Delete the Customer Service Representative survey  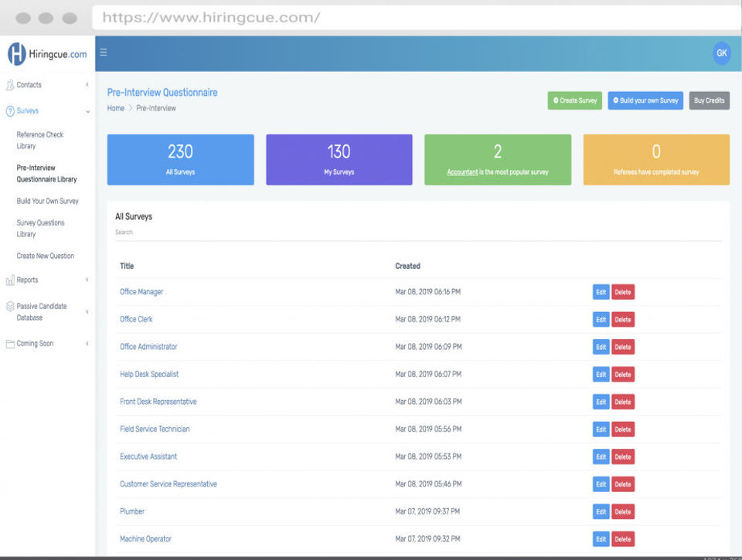pos(623,484)
